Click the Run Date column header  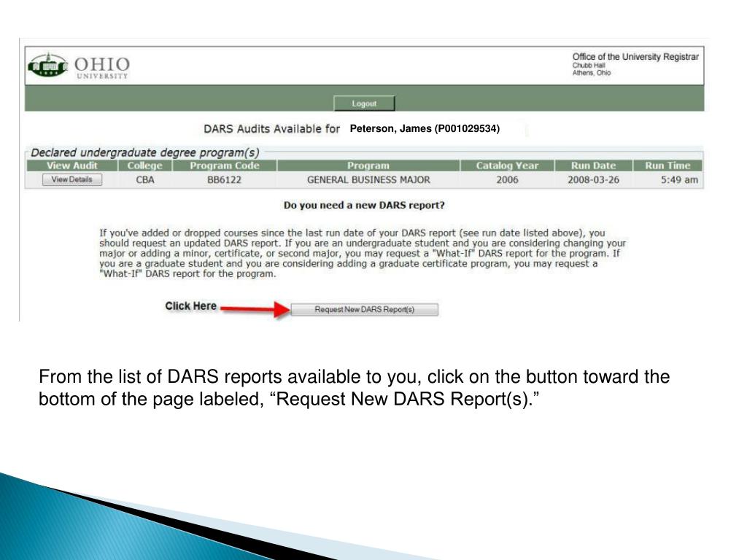click(x=593, y=166)
